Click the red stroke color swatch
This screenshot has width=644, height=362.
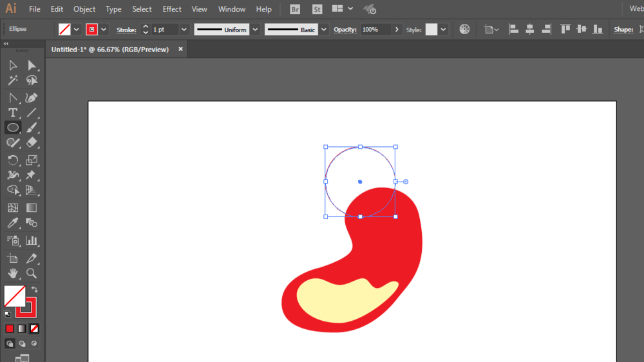[x=91, y=30]
